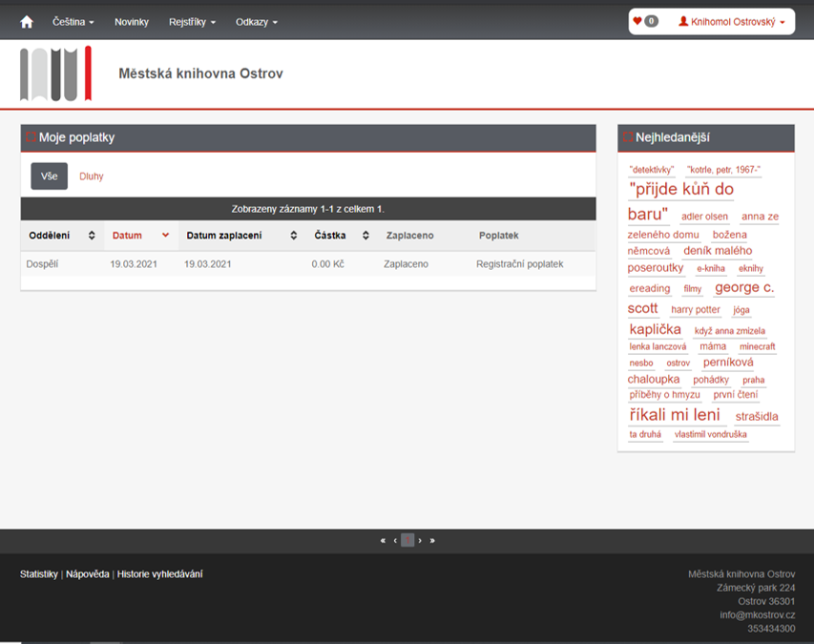Image resolution: width=814 pixels, height=644 pixels.
Task: Go to the home page icon
Action: (27, 22)
